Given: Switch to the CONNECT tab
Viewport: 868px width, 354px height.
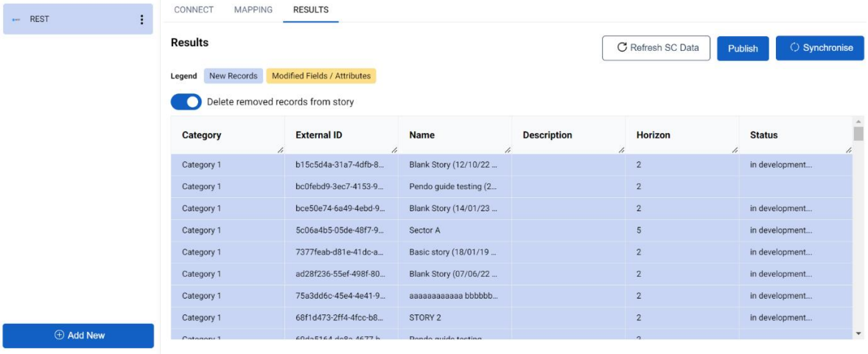Looking at the screenshot, I should [194, 10].
